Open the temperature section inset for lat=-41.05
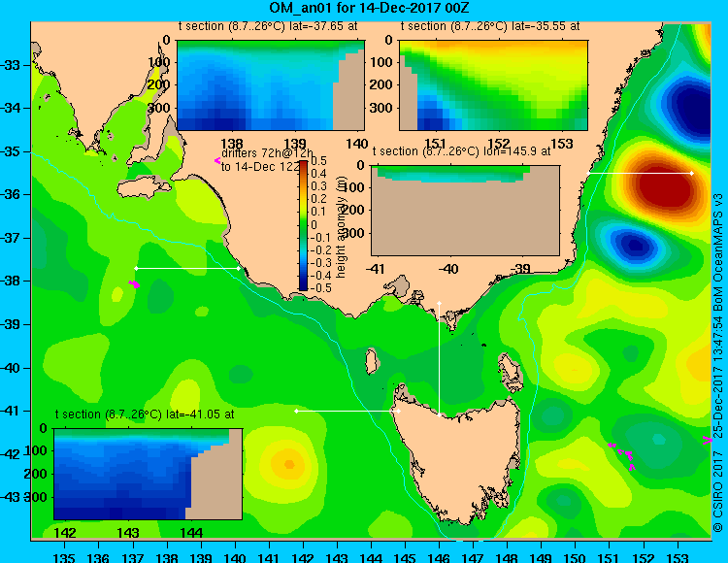Screen dimensions: 728x563 149,474
